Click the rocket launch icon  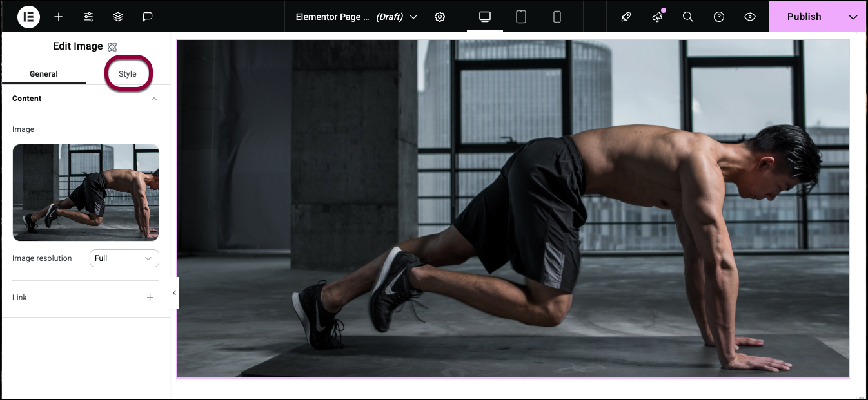(626, 17)
